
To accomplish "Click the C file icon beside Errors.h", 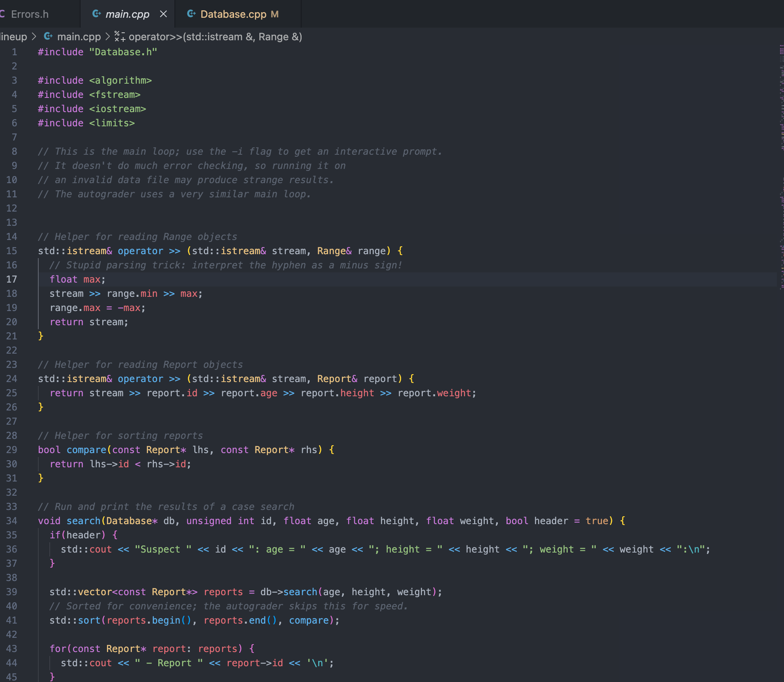I will (x=2, y=13).
